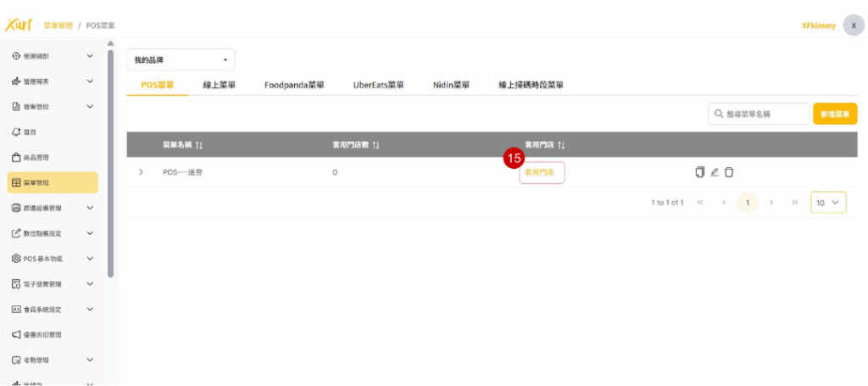The height and width of the screenshot is (386, 868).
Task: Click the 搜尋菜單名稱 search field
Action: (758, 114)
